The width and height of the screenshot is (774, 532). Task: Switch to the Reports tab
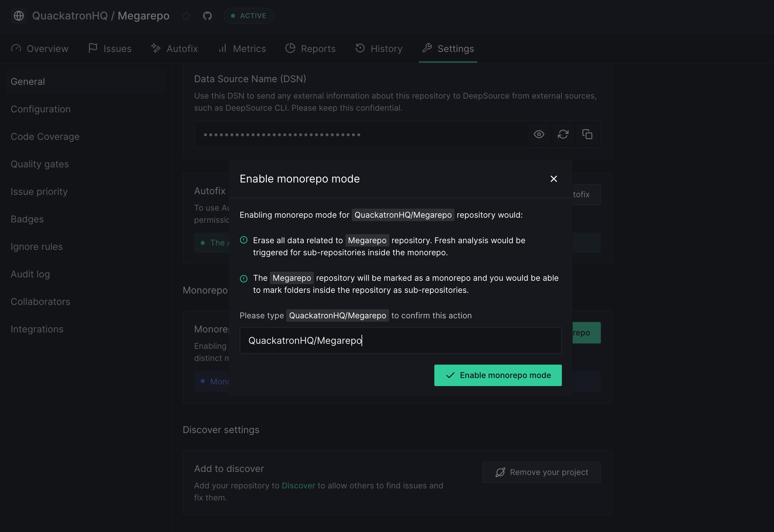(x=310, y=49)
